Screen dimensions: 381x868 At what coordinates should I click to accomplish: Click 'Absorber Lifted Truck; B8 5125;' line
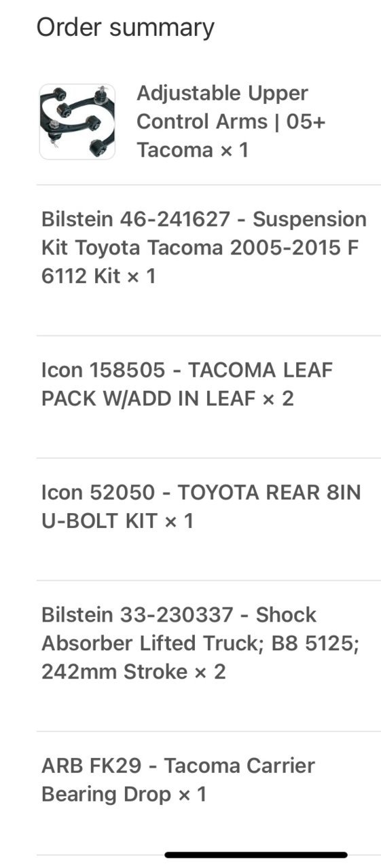pyautogui.click(x=200, y=643)
